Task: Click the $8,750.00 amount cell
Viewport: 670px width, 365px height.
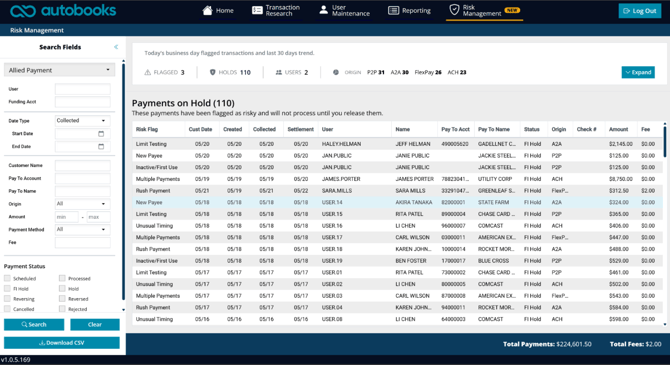Action: tap(620, 179)
